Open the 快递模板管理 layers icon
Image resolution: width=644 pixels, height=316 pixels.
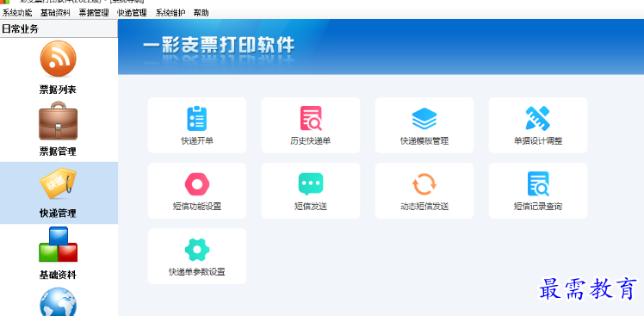point(424,118)
